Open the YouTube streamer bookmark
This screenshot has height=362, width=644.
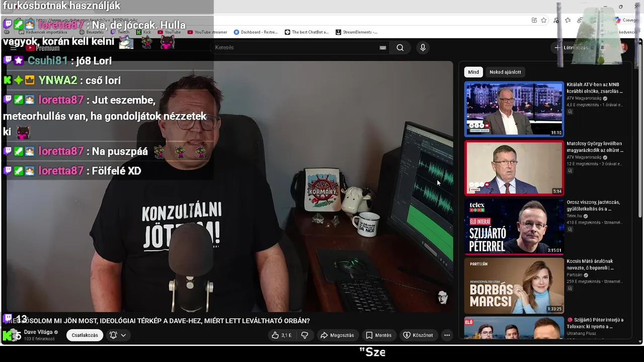coord(207,32)
